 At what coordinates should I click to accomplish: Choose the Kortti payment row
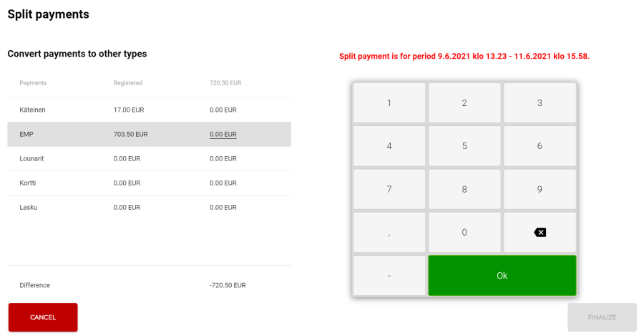pos(149,183)
